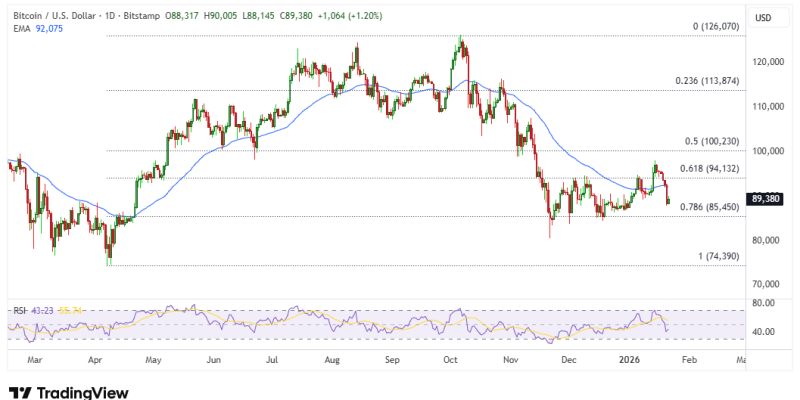Click the 2026 marker on time axis
The image size is (800, 400).
click(x=629, y=357)
